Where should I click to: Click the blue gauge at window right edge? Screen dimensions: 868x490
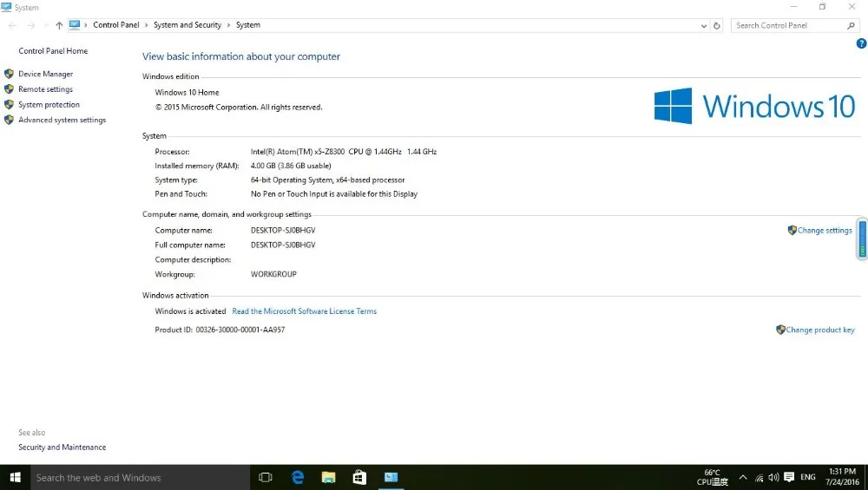tap(863, 238)
